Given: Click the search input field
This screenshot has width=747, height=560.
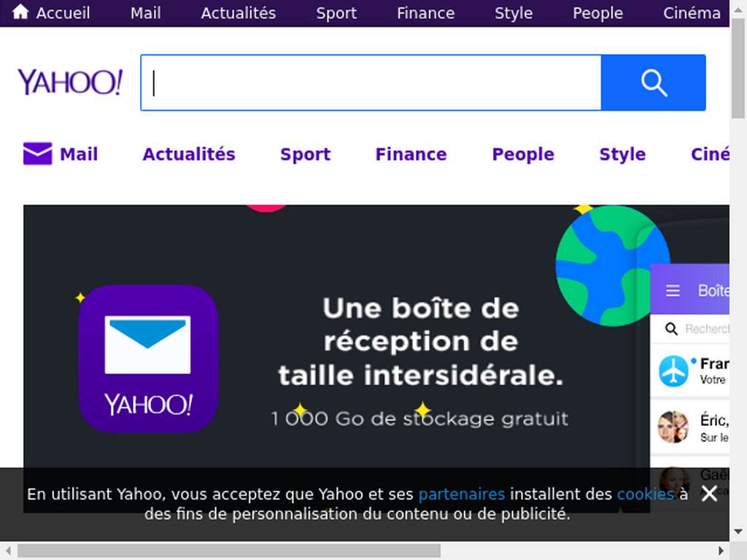Looking at the screenshot, I should (371, 83).
